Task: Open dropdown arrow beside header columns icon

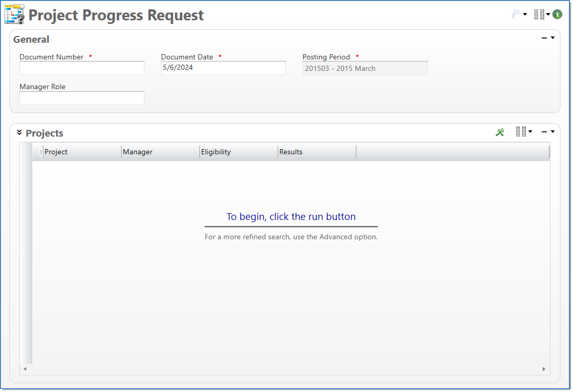Action: click(x=548, y=15)
